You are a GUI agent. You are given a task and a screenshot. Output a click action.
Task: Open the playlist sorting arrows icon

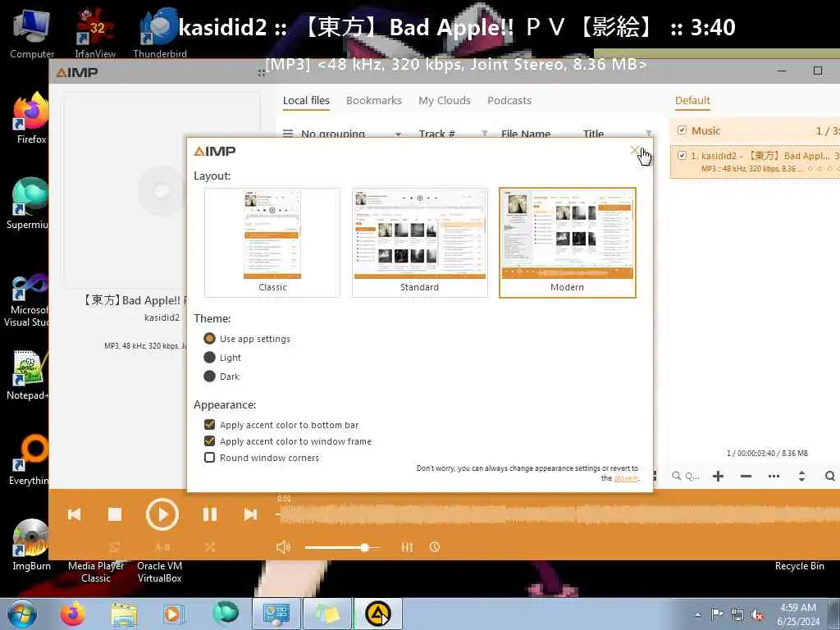point(801,476)
